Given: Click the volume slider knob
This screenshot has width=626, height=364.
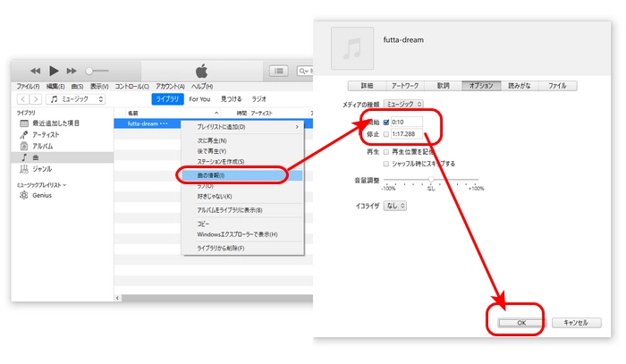Looking at the screenshot, I should click(x=89, y=71).
